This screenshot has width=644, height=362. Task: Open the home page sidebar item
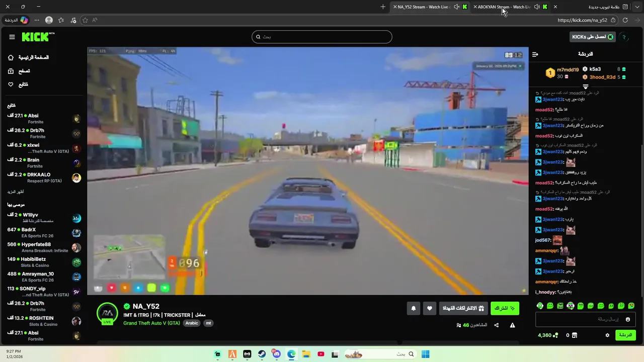[28, 57]
